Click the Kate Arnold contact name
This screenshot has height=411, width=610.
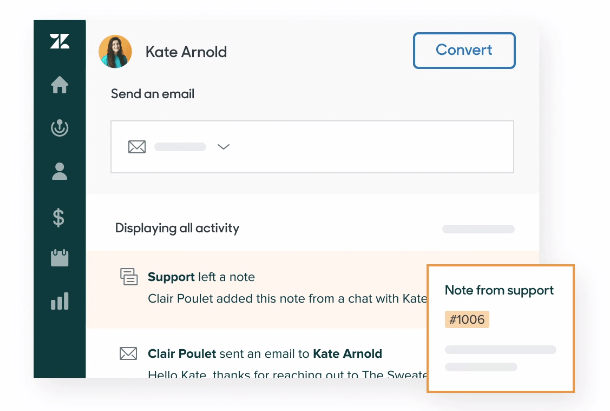(x=186, y=51)
